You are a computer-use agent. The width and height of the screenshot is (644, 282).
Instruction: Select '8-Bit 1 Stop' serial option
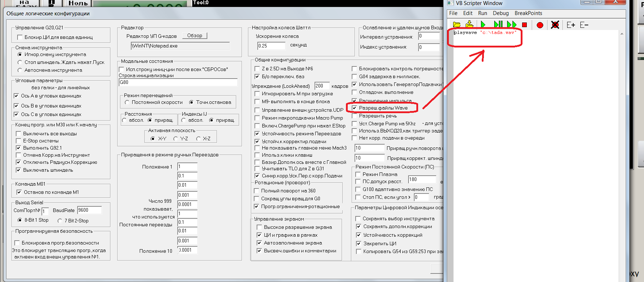(x=20, y=220)
